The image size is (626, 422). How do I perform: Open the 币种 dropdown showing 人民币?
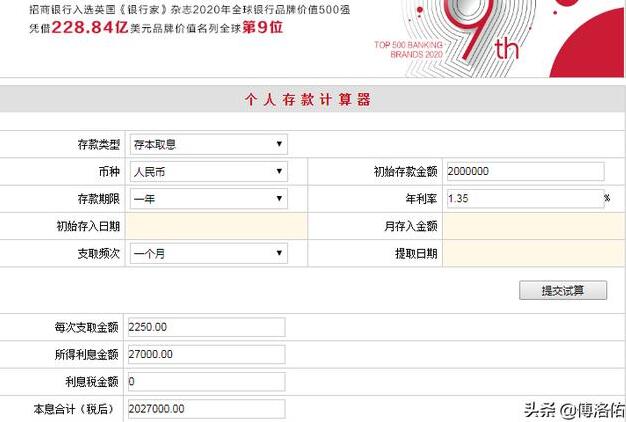[x=208, y=171]
